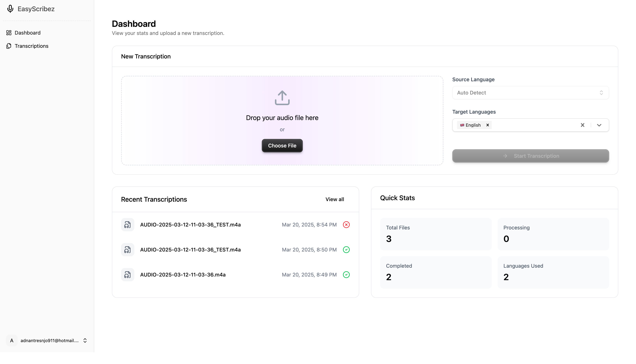Click the red failed status icon

pyautogui.click(x=346, y=224)
